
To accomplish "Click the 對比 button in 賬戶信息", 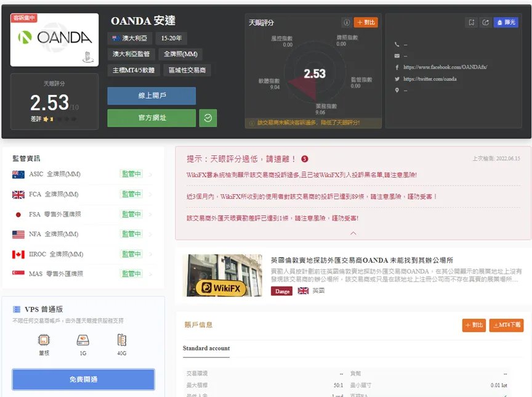I will point(474,325).
